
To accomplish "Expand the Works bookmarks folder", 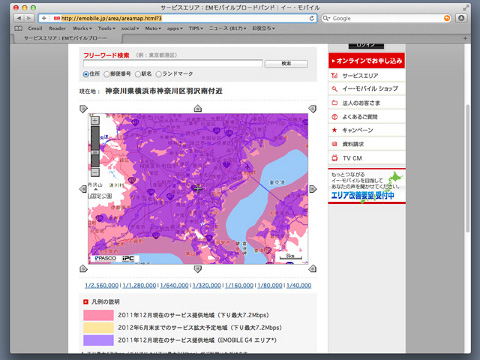I will click(82, 28).
